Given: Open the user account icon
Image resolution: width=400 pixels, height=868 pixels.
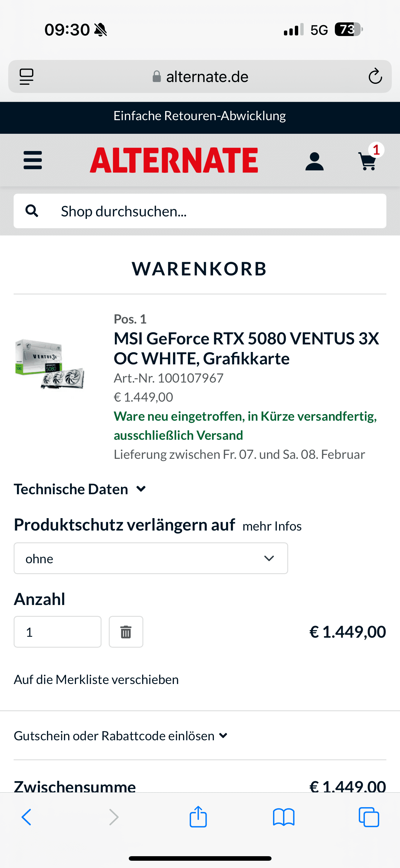Looking at the screenshot, I should point(314,161).
